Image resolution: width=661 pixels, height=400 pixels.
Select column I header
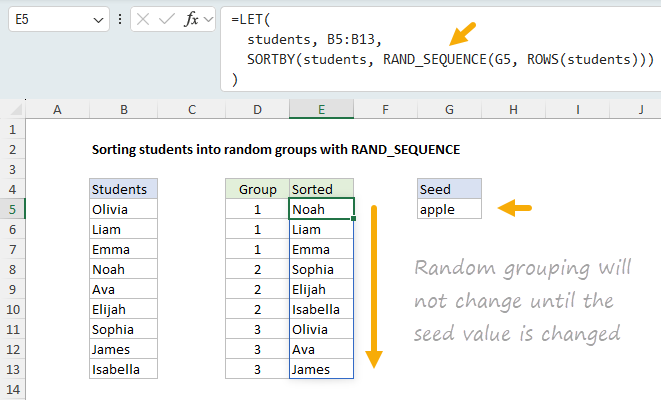click(578, 110)
